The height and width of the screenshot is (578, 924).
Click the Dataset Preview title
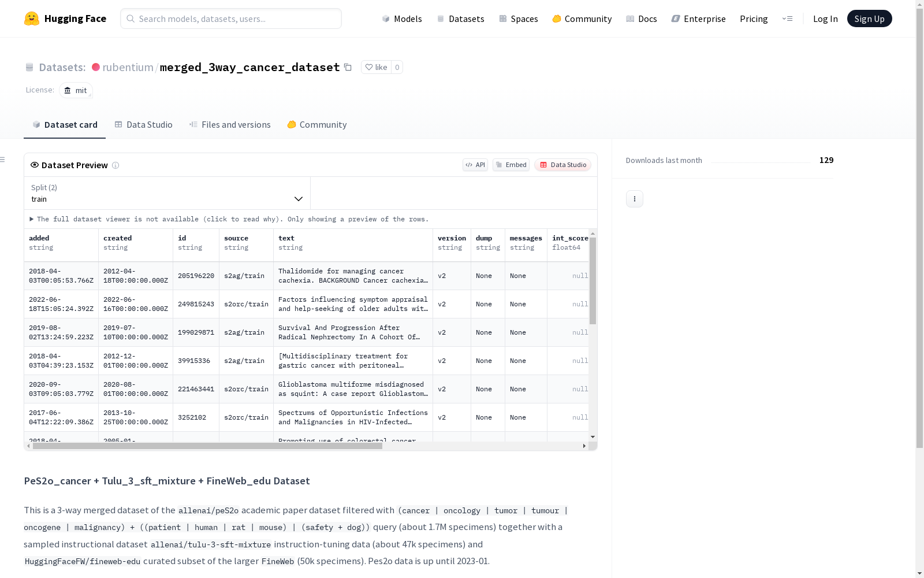tap(74, 165)
